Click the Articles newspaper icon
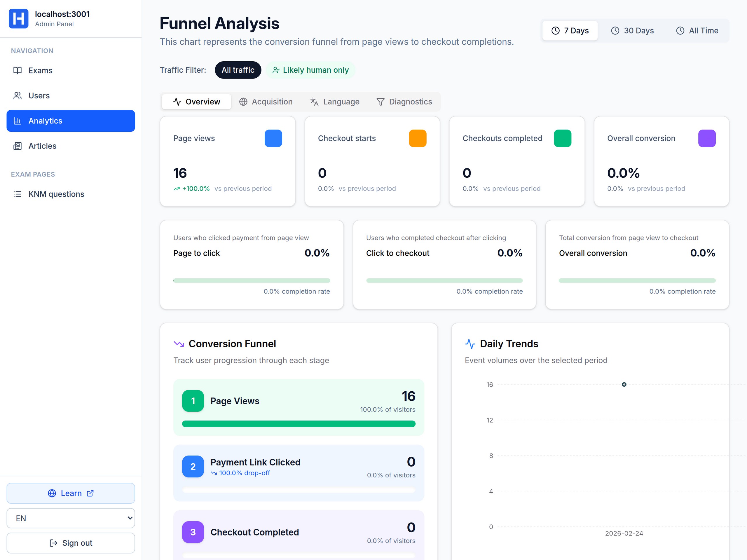747x560 pixels. coord(17,146)
